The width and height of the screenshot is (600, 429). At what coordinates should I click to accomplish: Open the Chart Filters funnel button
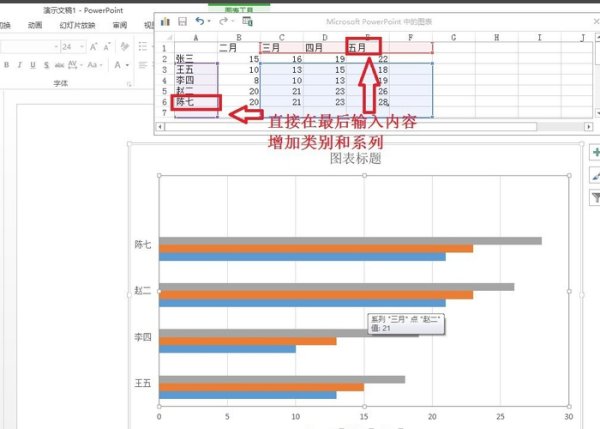click(595, 197)
